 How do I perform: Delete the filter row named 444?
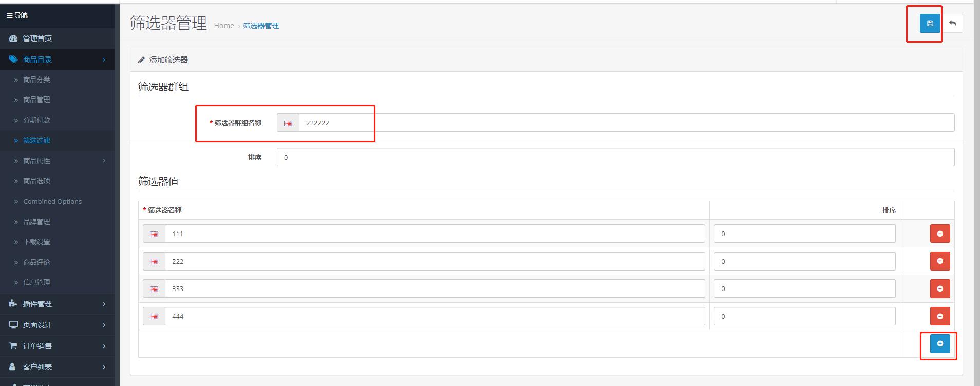[939, 316]
